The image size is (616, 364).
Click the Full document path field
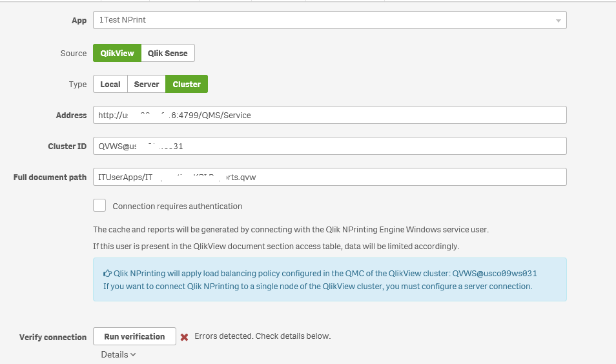329,177
